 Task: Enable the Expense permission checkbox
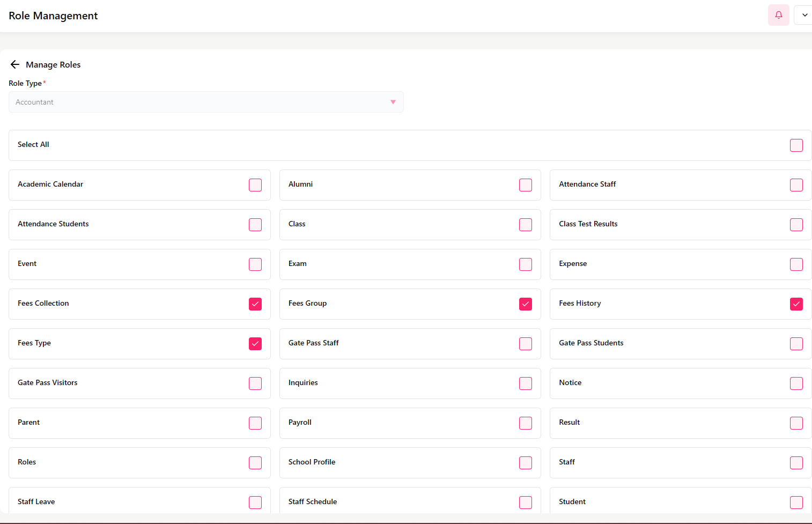point(796,264)
